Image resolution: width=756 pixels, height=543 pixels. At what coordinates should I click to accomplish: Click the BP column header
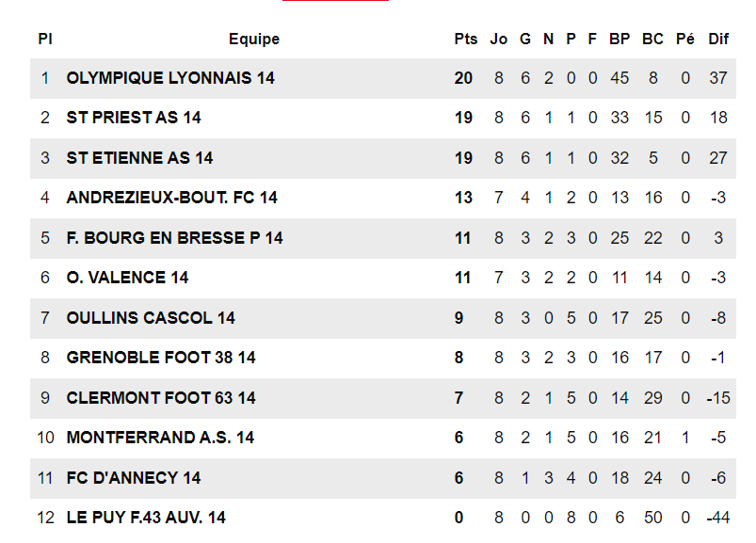(619, 39)
